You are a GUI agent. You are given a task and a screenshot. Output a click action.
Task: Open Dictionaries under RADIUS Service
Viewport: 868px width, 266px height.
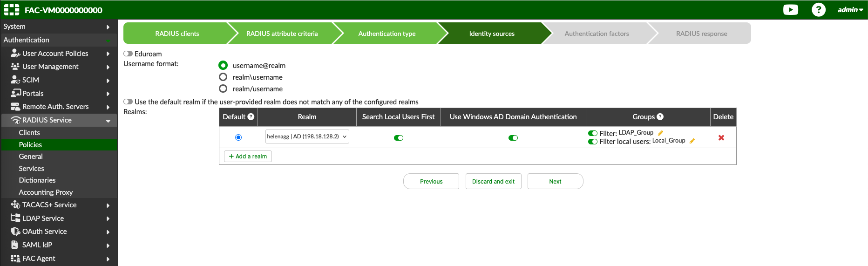point(37,180)
